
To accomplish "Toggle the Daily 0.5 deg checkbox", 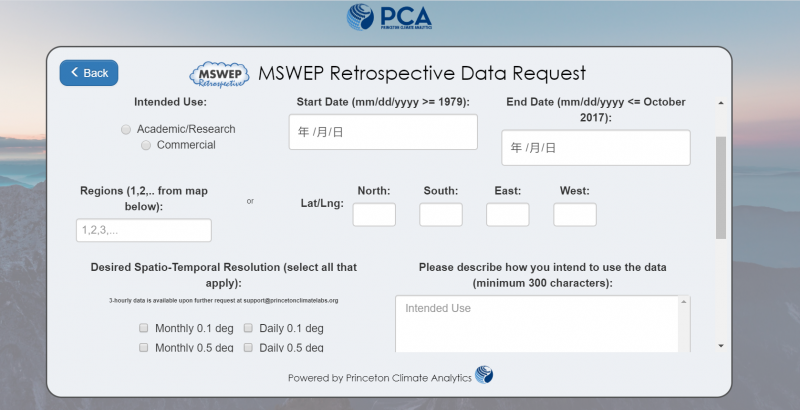I will (x=248, y=347).
